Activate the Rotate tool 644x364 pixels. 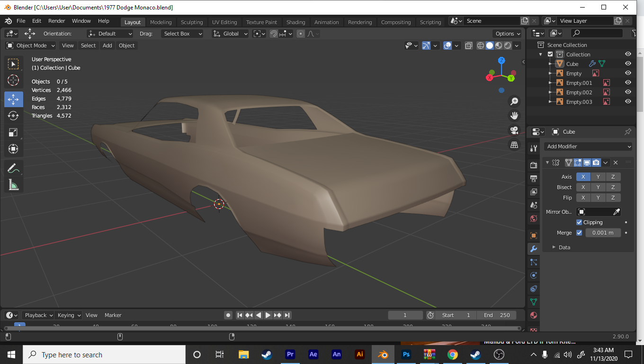pos(13,116)
